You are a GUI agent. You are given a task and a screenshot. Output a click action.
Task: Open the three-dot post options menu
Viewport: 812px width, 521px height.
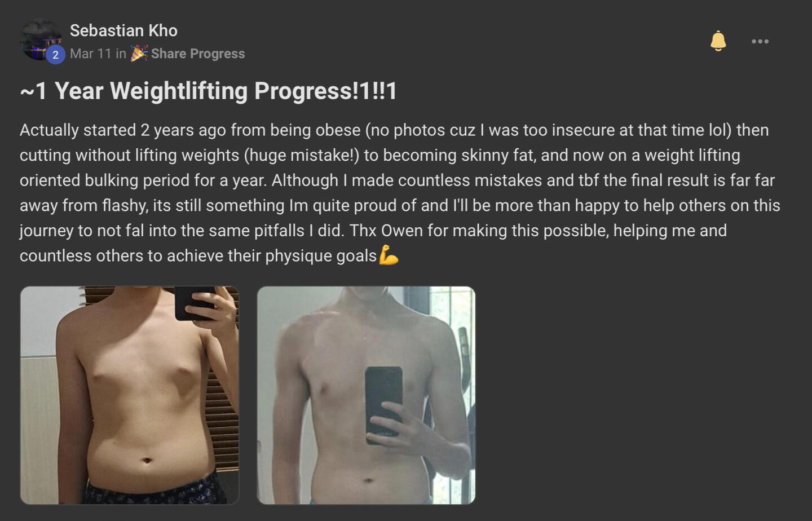tap(760, 41)
